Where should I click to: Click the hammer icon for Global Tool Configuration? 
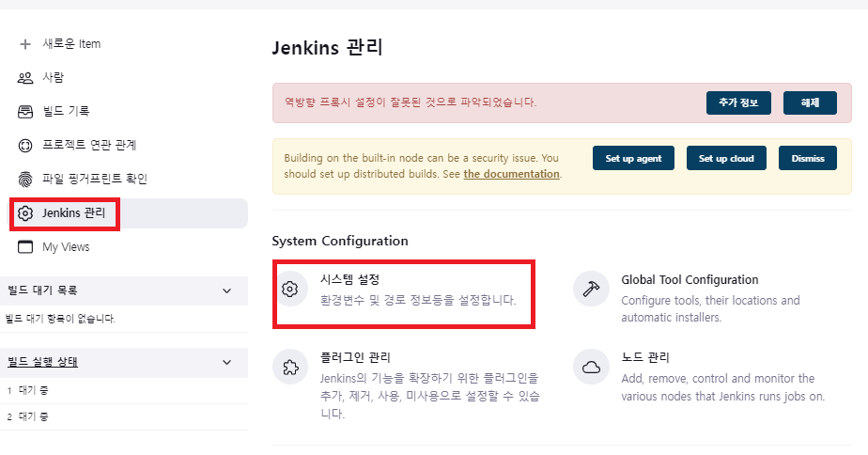[x=591, y=289]
